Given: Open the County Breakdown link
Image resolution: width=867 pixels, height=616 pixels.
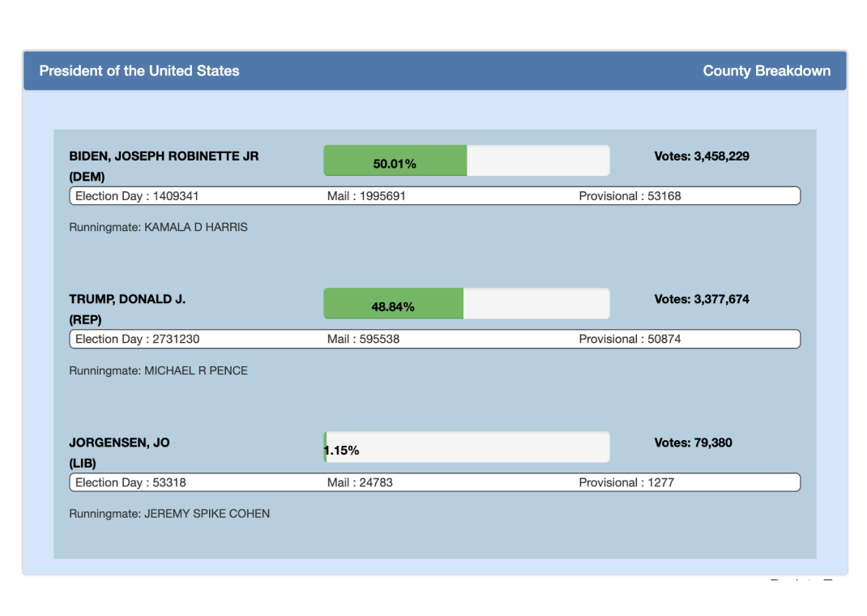Looking at the screenshot, I should coord(766,71).
